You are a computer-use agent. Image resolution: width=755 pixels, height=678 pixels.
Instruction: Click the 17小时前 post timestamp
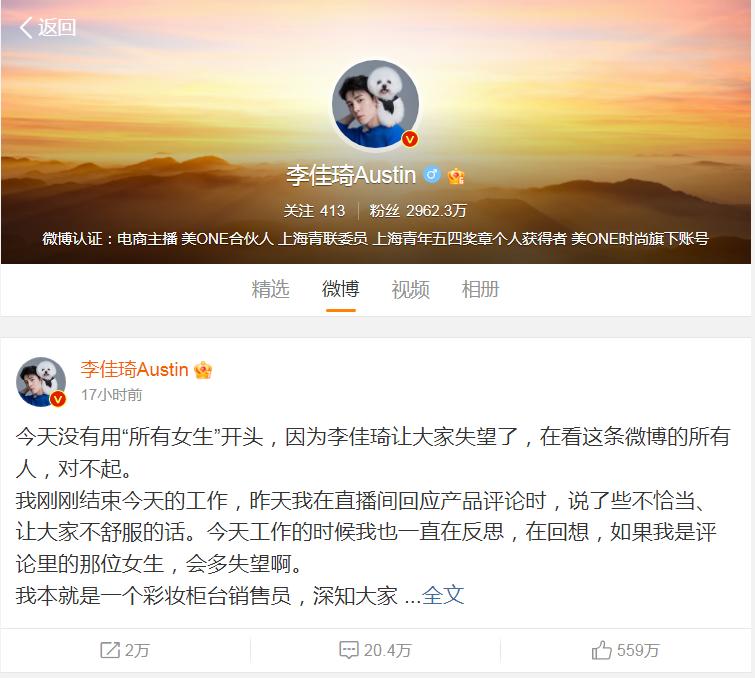[x=112, y=395]
